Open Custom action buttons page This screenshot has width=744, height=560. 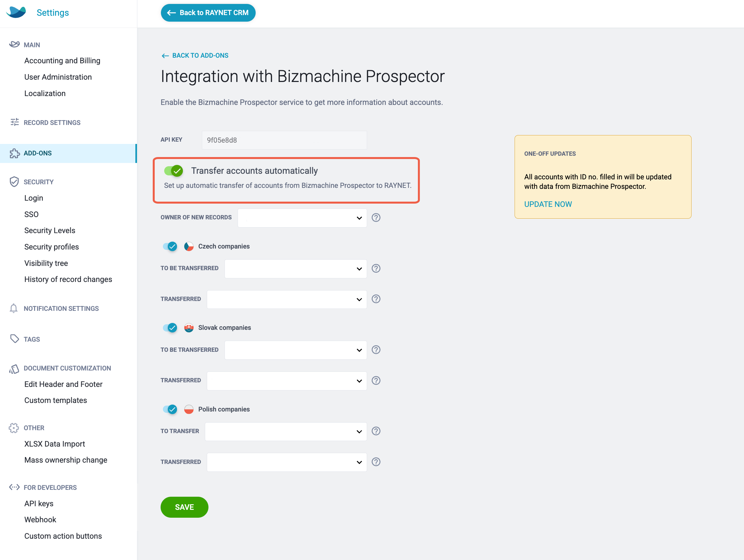pyautogui.click(x=63, y=536)
